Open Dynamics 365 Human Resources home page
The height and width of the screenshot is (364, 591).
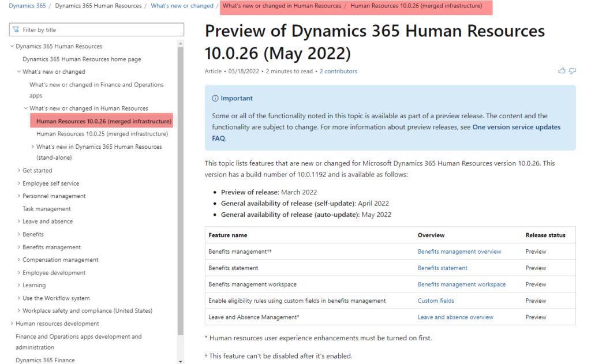click(x=82, y=59)
